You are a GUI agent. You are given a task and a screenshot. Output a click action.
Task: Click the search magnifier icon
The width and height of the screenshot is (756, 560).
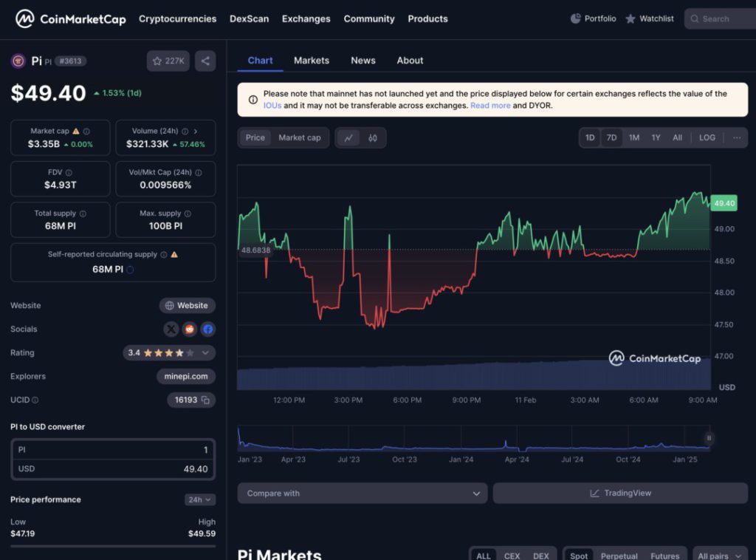694,18
